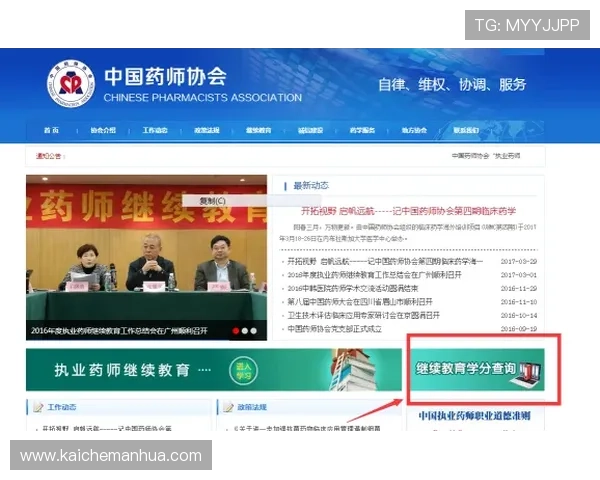Open the 地方协会 navigation menu item
The image size is (600, 480).
coord(414,130)
